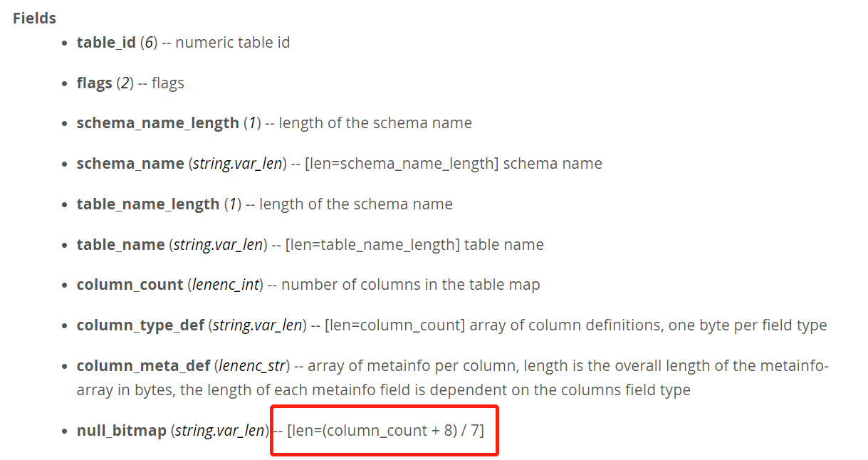Click the lenenc_str type annotation
The height and width of the screenshot is (460, 868).
253,366
